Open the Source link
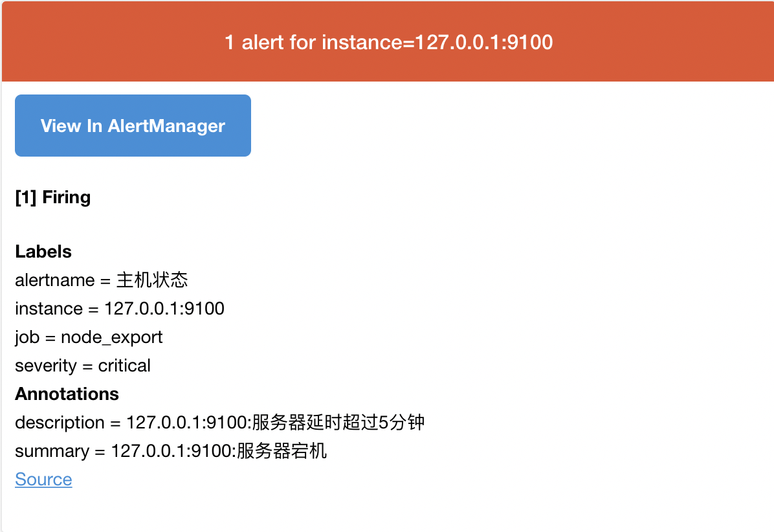 (43, 480)
